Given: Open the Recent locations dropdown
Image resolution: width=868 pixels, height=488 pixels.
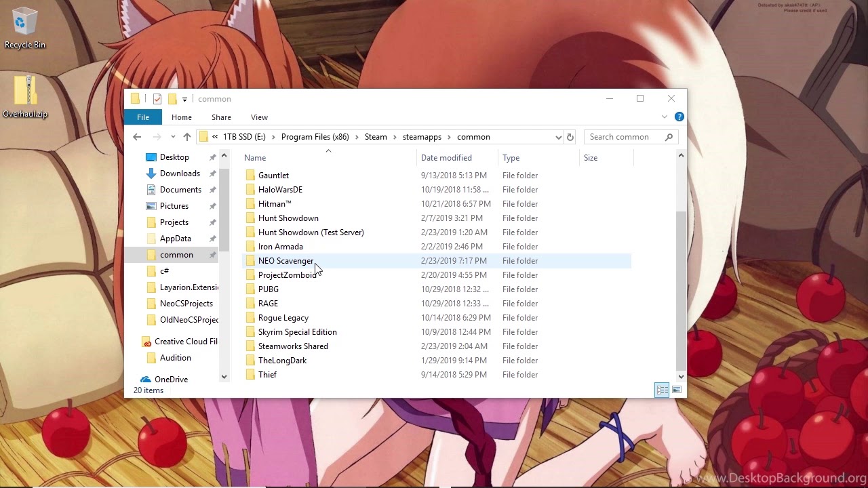Looking at the screenshot, I should point(173,137).
